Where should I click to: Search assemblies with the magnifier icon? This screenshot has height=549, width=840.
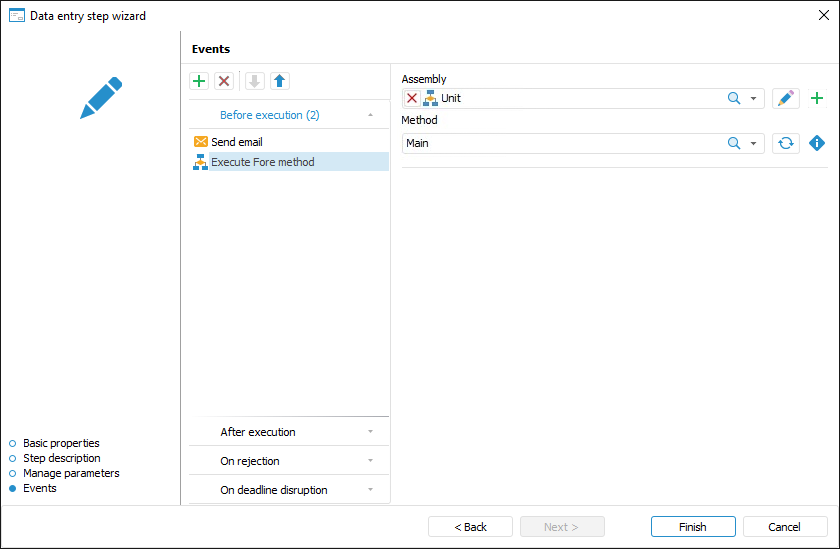click(734, 98)
